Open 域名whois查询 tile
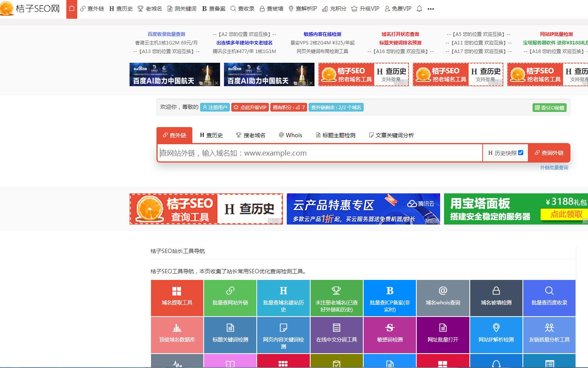 443,298
